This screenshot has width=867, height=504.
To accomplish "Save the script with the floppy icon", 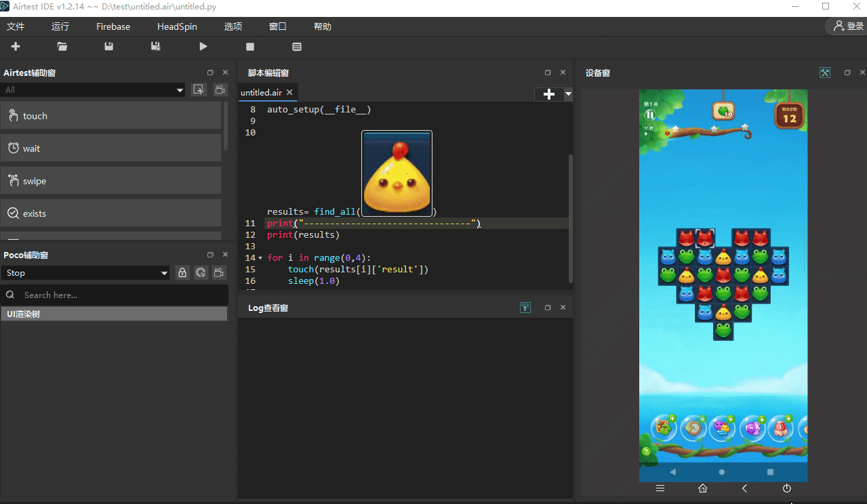I will [x=108, y=47].
